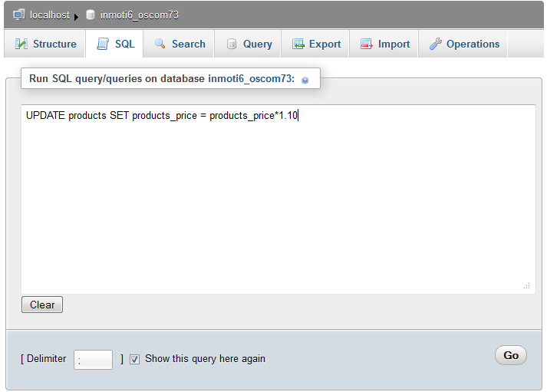Click the Search magnifier icon
The height and width of the screenshot is (392, 547).
[160, 44]
